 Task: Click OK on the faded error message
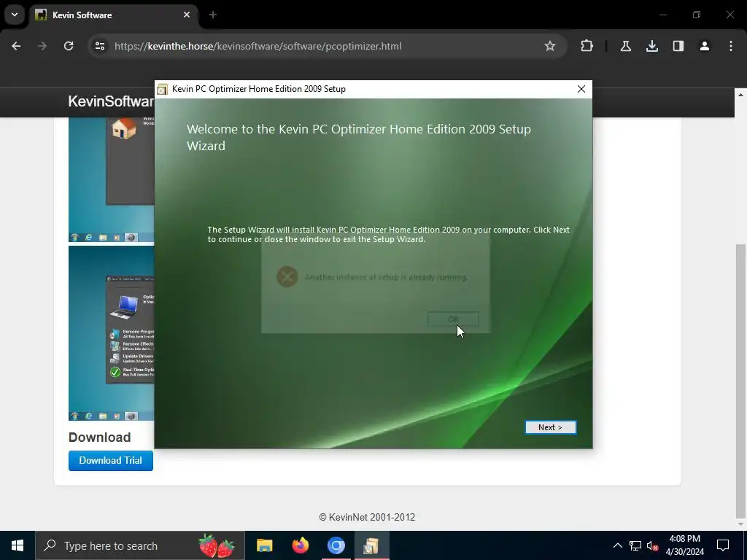pyautogui.click(x=453, y=319)
